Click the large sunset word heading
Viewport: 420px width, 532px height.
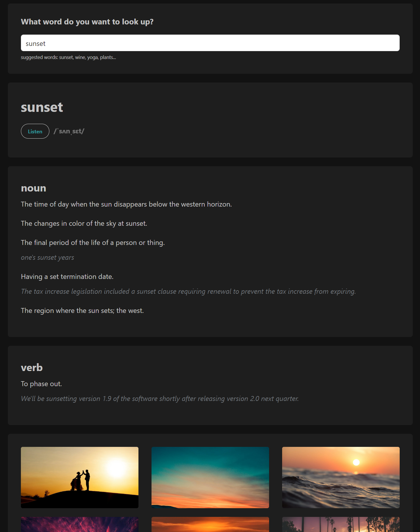point(42,107)
